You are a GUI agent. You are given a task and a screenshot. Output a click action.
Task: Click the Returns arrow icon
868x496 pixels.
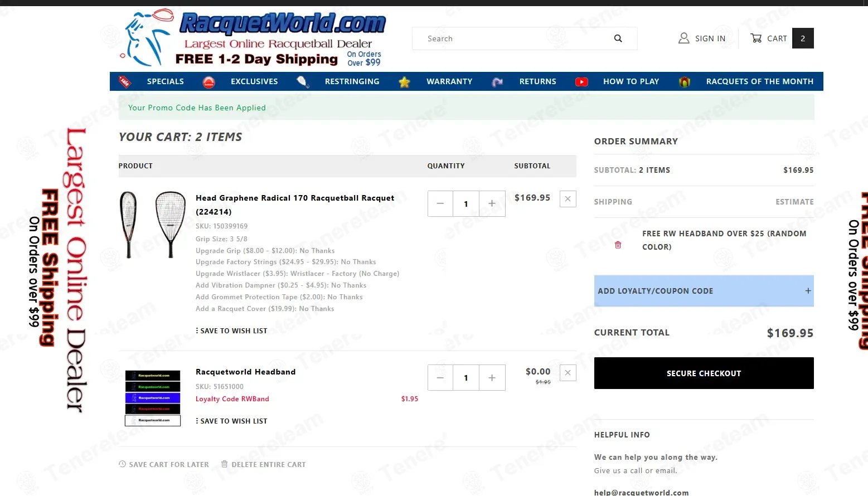coord(497,82)
